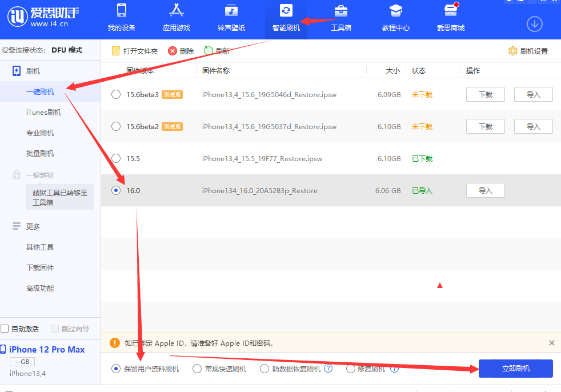Open the 工具箱 tab
This screenshot has width=561, height=392.
(x=341, y=18)
